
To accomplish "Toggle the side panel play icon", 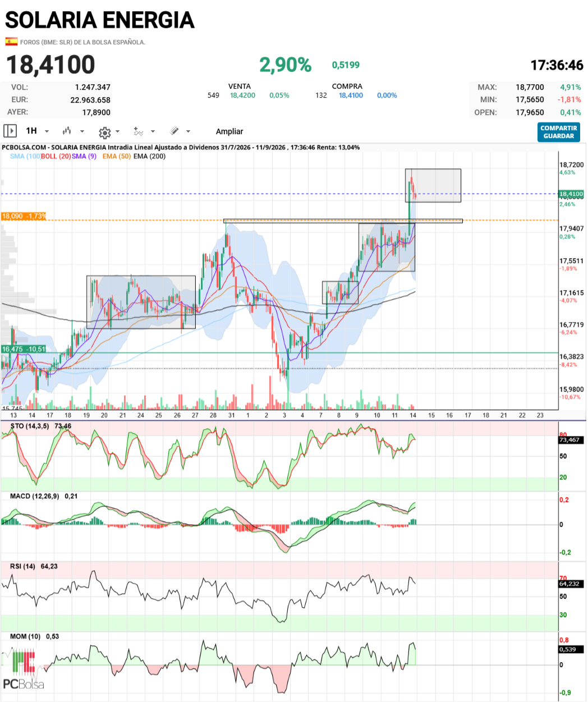I will [10, 131].
